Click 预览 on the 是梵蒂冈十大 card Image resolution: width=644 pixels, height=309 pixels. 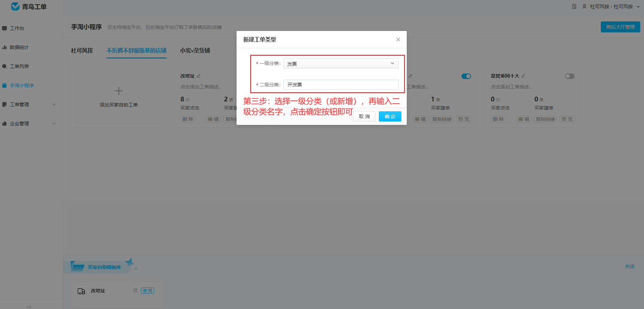point(567,119)
